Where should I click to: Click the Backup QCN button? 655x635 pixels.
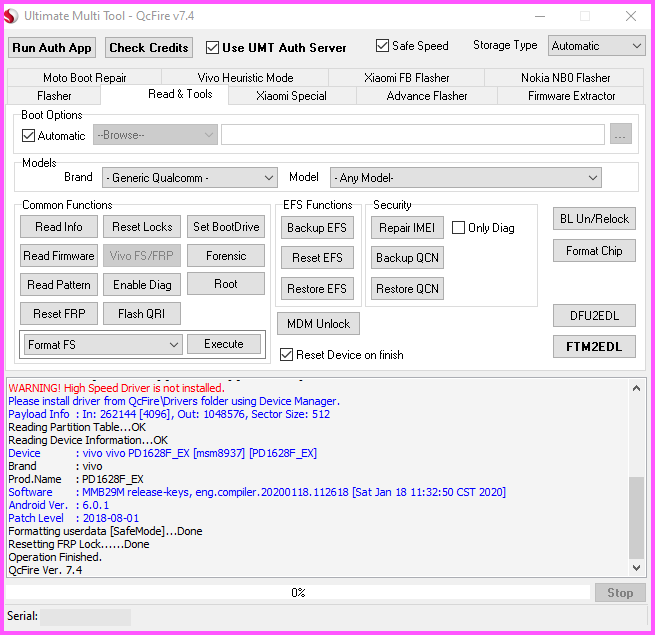coord(407,258)
